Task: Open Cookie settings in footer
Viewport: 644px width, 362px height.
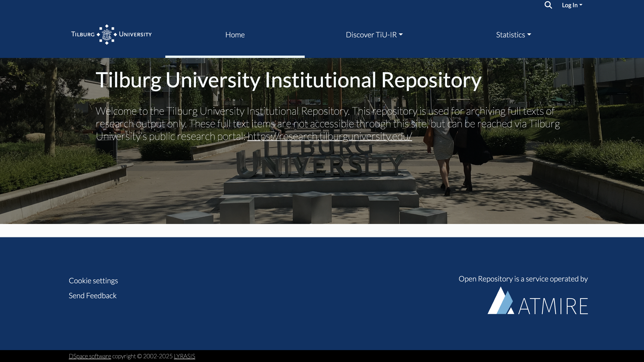Action: 93,281
